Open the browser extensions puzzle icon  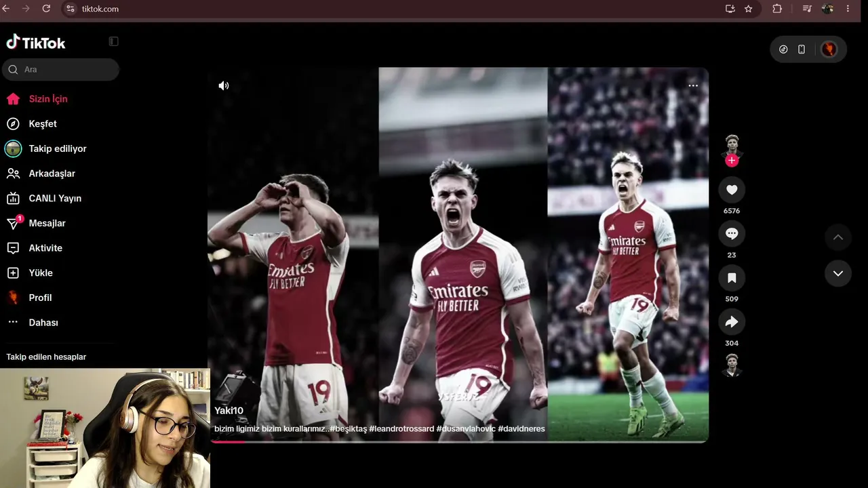coord(777,9)
